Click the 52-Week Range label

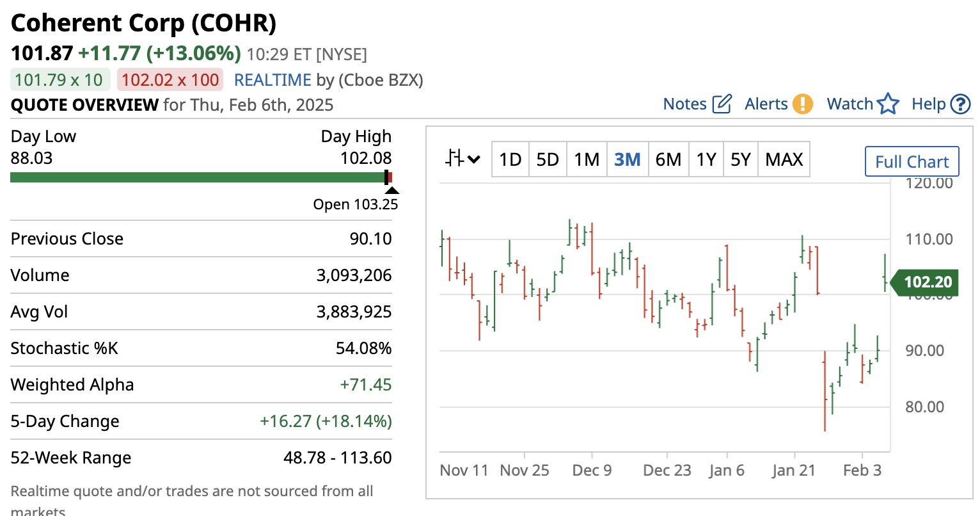(x=71, y=458)
